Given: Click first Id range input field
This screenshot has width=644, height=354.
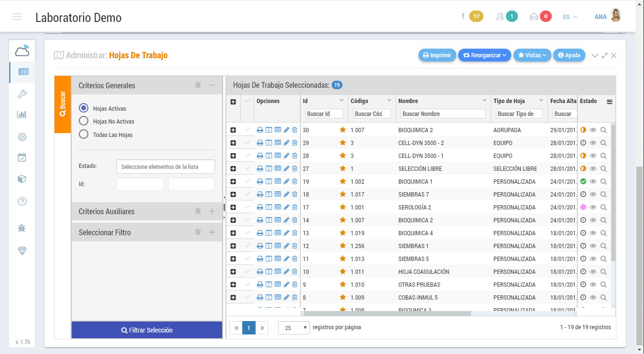Looking at the screenshot, I should pyautogui.click(x=140, y=184).
